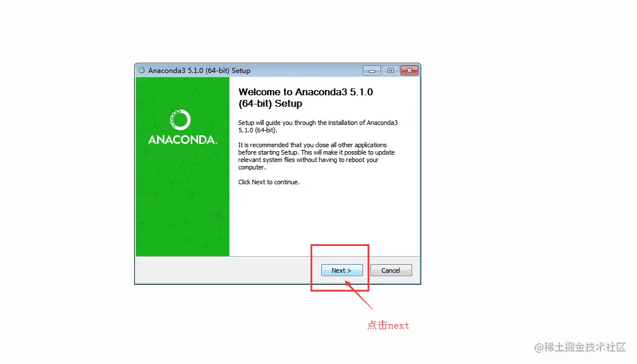
Task: Click the Welcome to Anaconda3 heading
Action: [305, 98]
